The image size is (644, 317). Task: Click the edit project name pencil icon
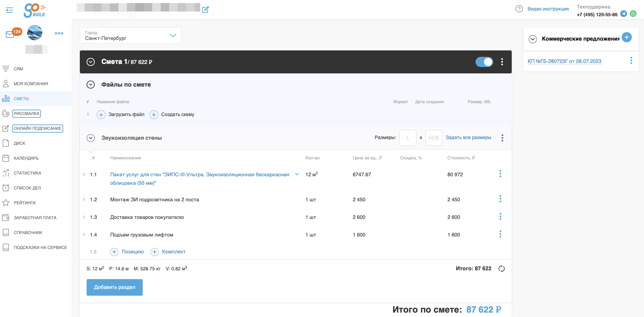[x=205, y=9]
